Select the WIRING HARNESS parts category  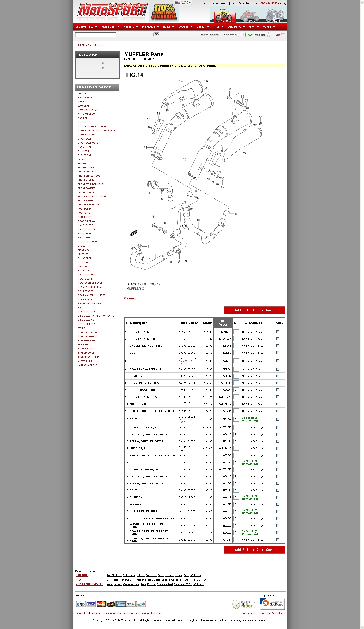87,365
